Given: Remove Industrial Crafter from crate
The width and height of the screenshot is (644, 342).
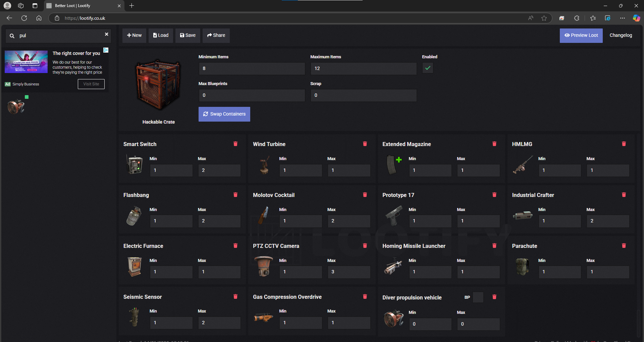Looking at the screenshot, I should (624, 195).
